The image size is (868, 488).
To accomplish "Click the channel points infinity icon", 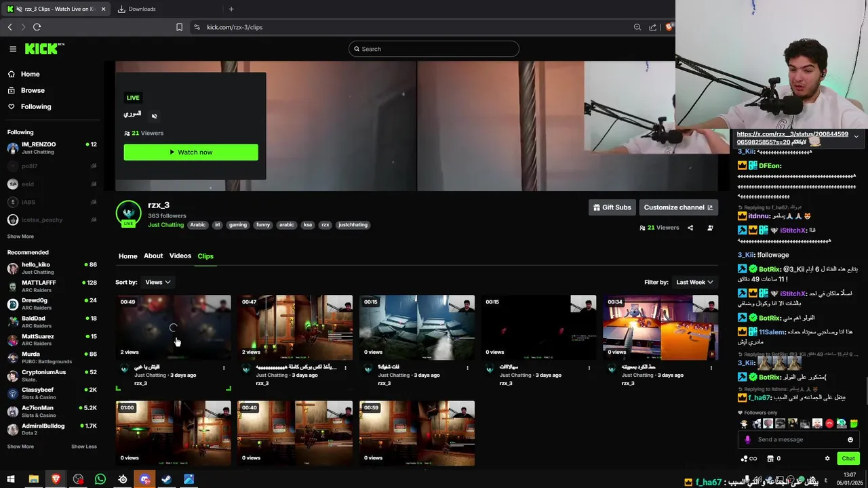I will click(x=749, y=459).
